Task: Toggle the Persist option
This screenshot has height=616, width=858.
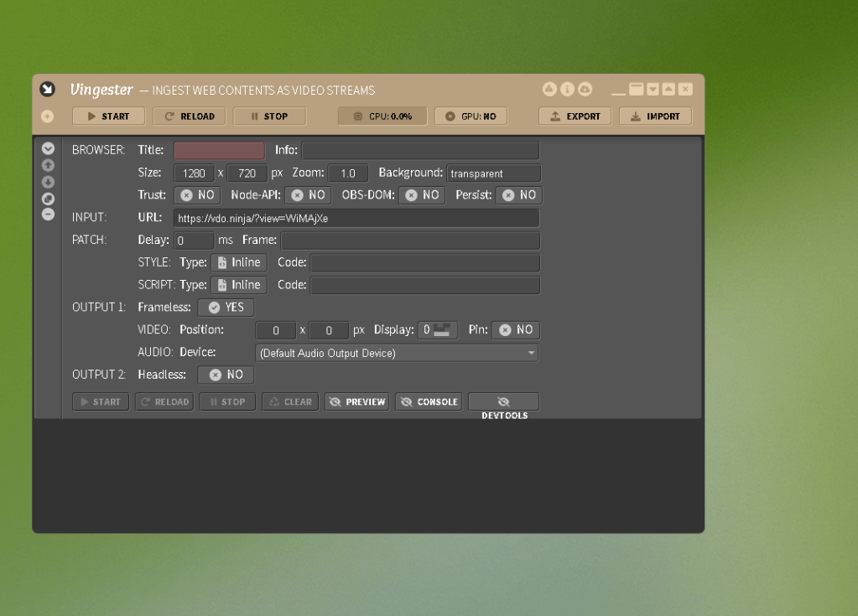Action: pyautogui.click(x=518, y=195)
